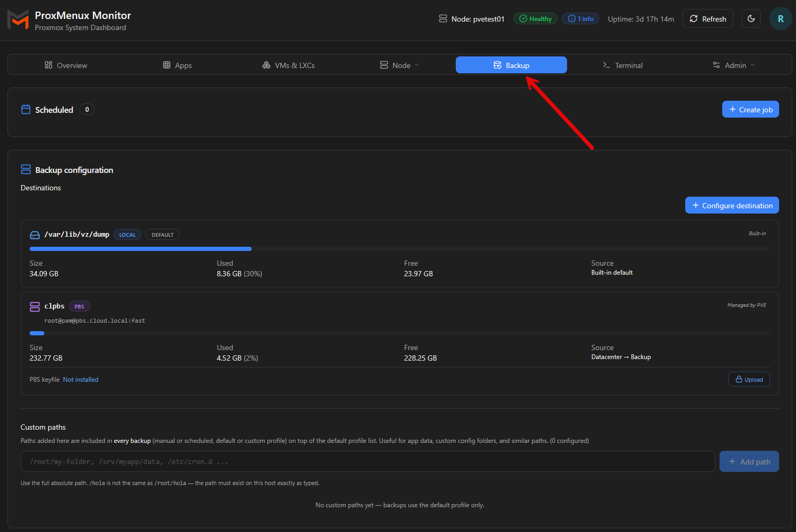This screenshot has width=796, height=532.
Task: Click the Overview grid icon
Action: pyautogui.click(x=49, y=65)
